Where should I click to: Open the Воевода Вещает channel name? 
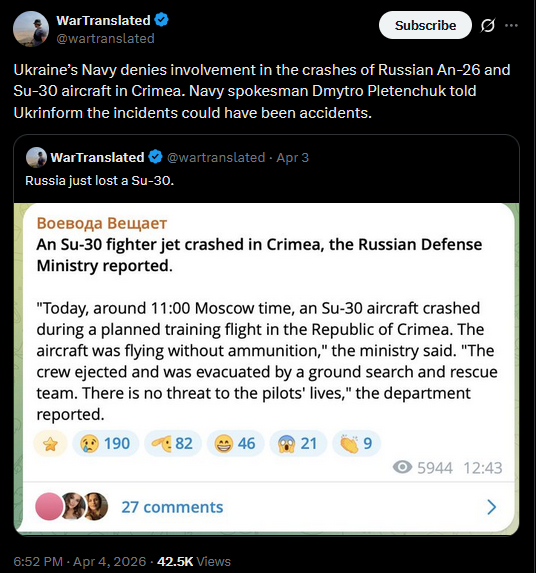pos(102,223)
